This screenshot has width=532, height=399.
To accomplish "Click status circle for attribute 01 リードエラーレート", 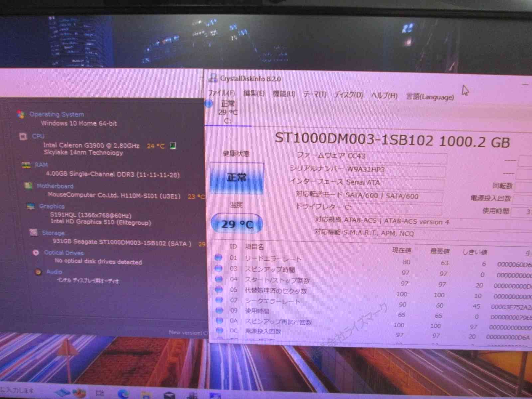I will tap(218, 257).
